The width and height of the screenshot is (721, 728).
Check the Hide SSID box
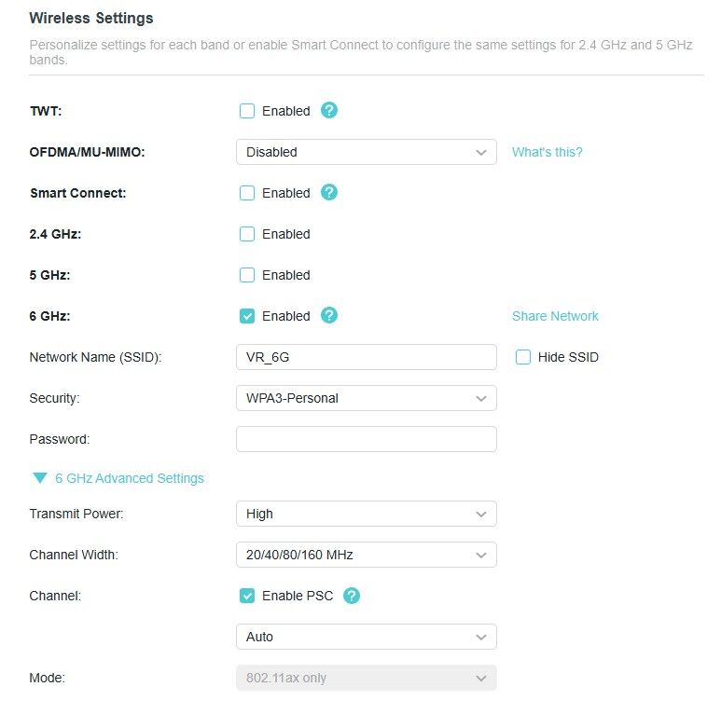523,357
